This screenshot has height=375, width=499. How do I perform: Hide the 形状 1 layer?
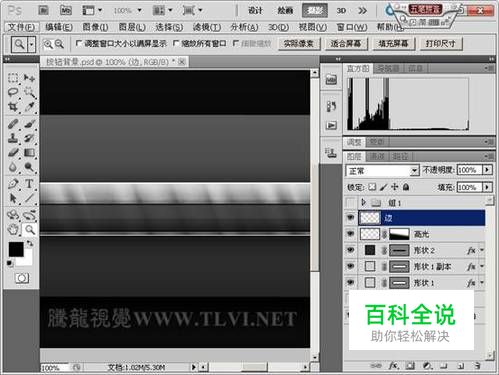pyautogui.click(x=350, y=283)
